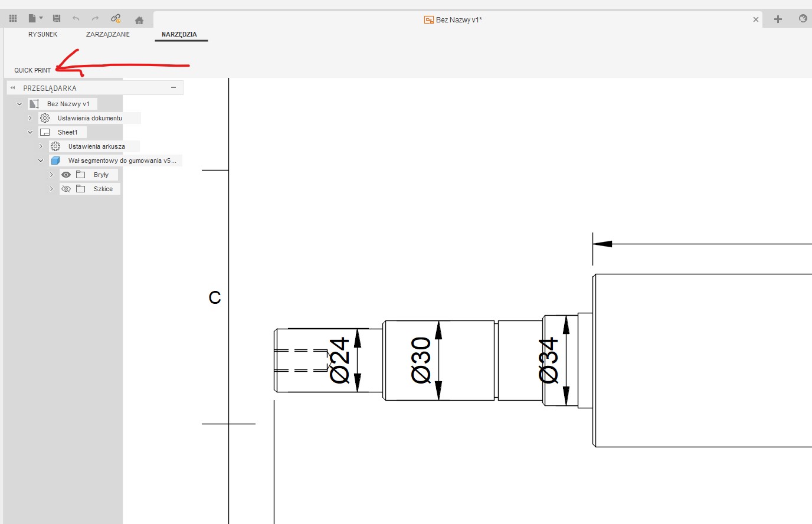The width and height of the screenshot is (812, 524).
Task: Expand the Szkice folder node
Action: [51, 189]
